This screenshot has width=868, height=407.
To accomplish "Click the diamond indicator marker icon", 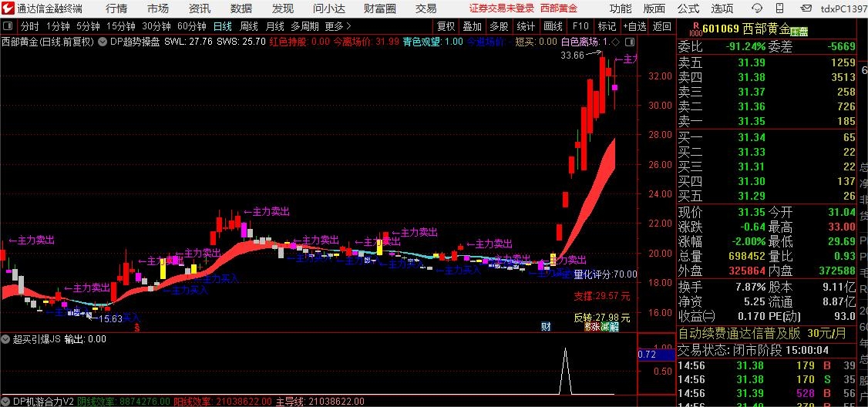I will pyautogui.click(x=615, y=42).
